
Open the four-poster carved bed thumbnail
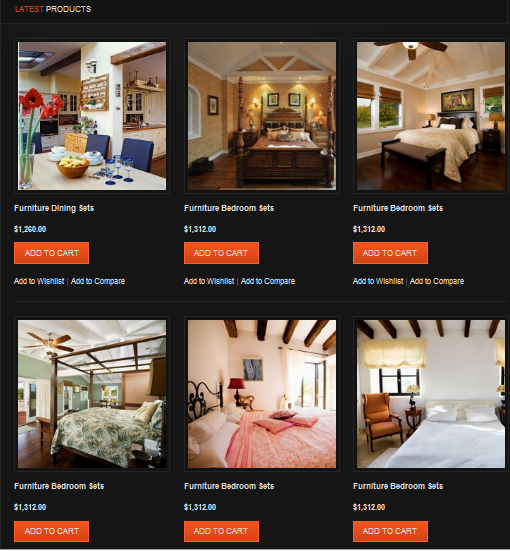pyautogui.click(x=262, y=116)
